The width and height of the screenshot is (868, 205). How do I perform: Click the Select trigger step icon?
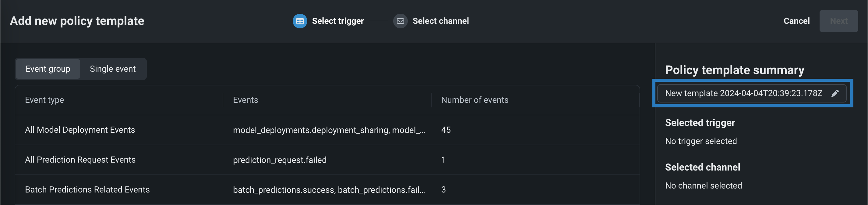point(300,21)
